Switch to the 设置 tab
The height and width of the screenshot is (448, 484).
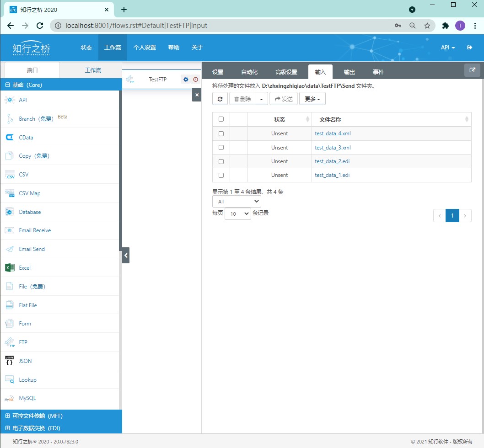(x=218, y=72)
